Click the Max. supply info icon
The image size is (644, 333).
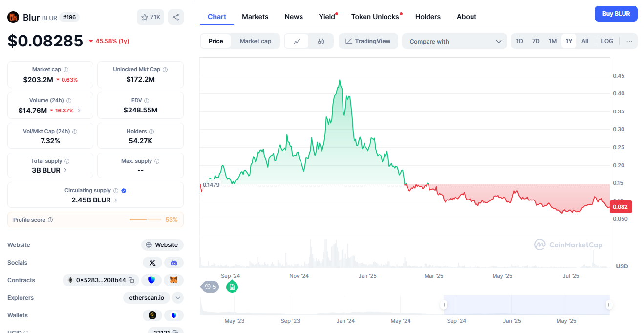click(157, 161)
